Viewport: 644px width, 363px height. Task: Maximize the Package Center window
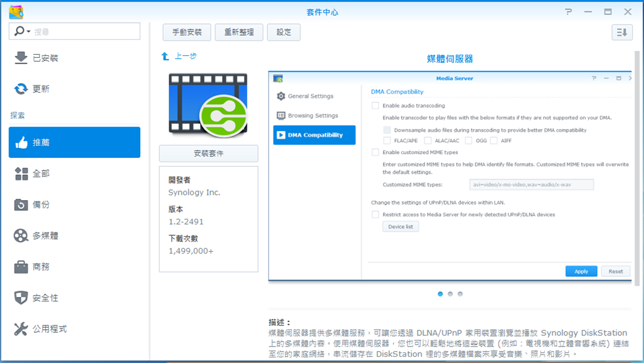(x=608, y=12)
